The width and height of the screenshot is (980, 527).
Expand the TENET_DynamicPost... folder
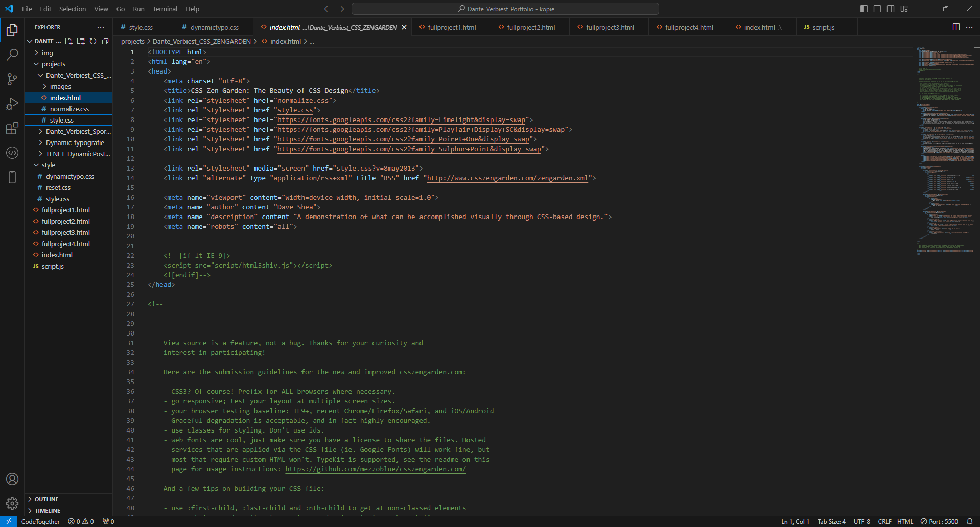(68, 154)
